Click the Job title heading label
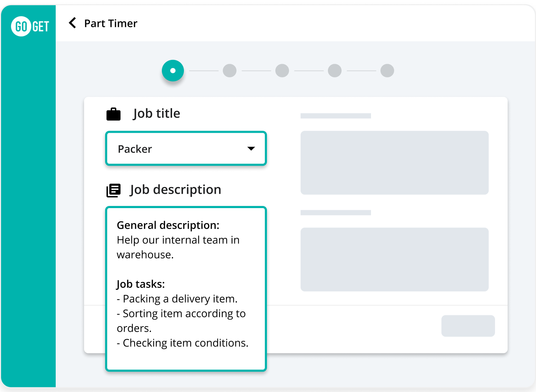 (157, 114)
